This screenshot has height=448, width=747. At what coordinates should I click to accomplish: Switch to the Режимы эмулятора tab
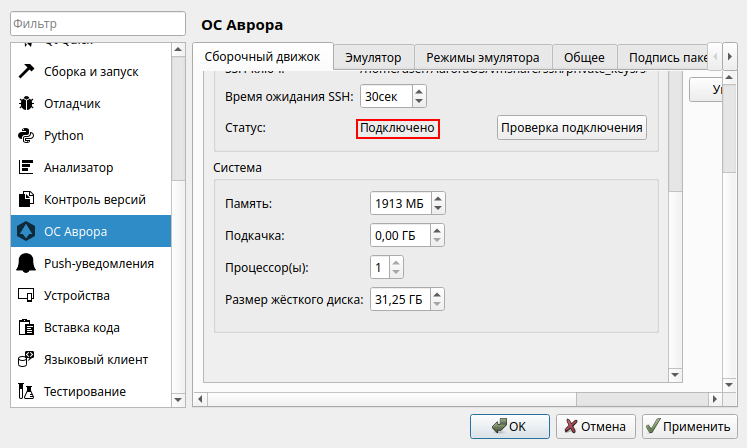coord(483,58)
